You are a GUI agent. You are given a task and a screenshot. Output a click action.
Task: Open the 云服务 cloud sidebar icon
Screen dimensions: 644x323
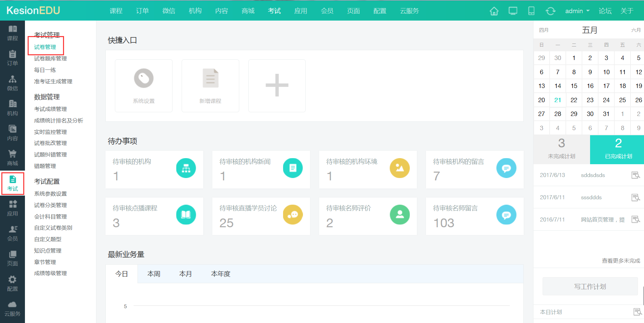tap(12, 309)
